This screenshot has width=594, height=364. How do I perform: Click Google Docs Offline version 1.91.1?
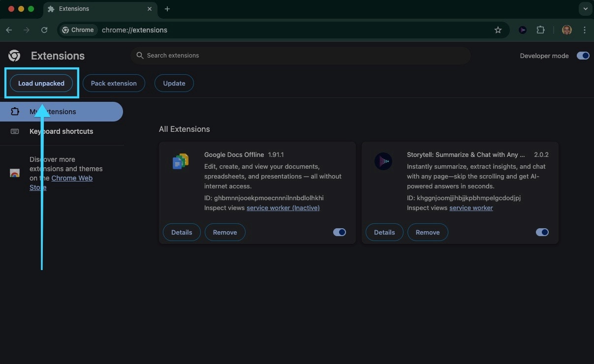(276, 154)
